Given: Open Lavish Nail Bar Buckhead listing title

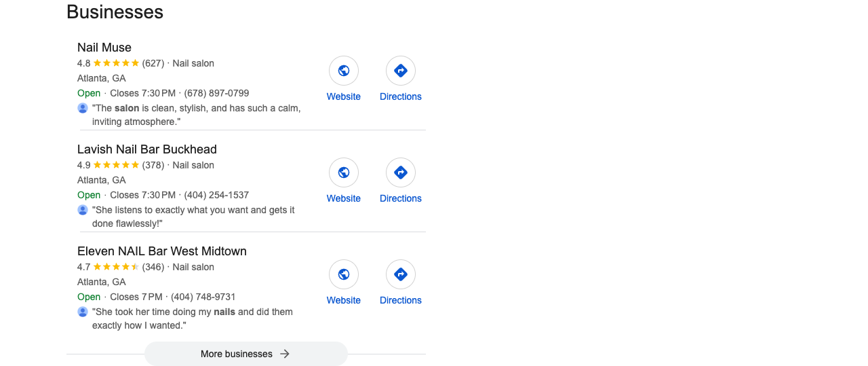Looking at the screenshot, I should point(147,149).
